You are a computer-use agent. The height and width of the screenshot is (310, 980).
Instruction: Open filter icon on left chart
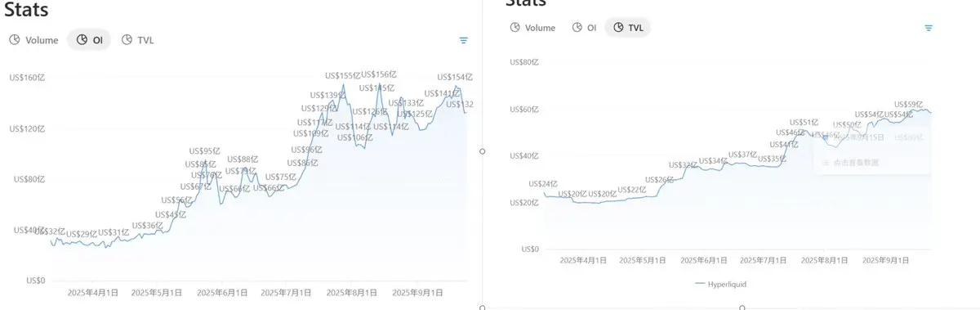(464, 40)
